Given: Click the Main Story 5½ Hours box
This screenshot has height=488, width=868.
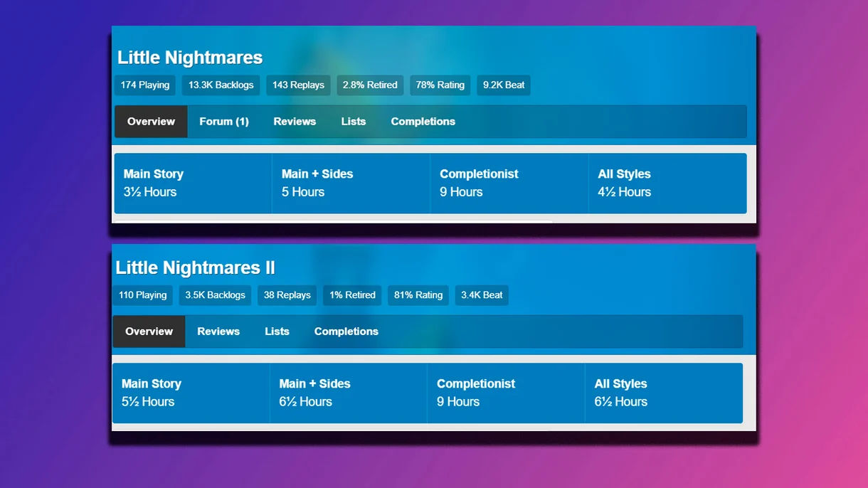Looking at the screenshot, I should pos(191,393).
